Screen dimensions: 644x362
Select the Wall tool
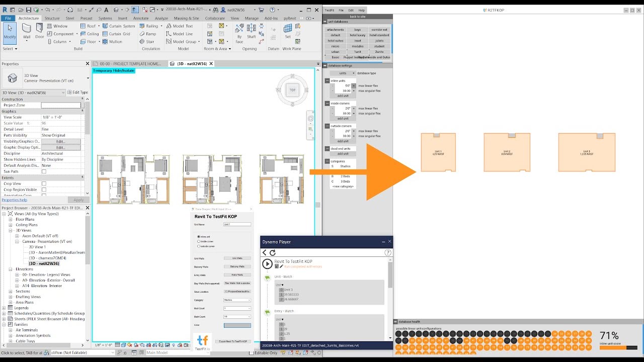tap(27, 31)
